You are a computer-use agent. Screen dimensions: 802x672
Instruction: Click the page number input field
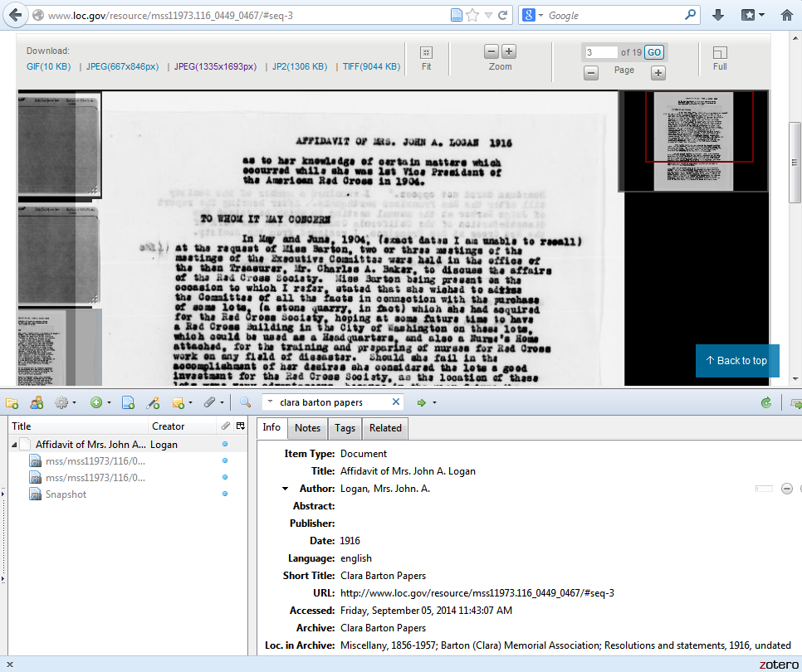coord(601,52)
